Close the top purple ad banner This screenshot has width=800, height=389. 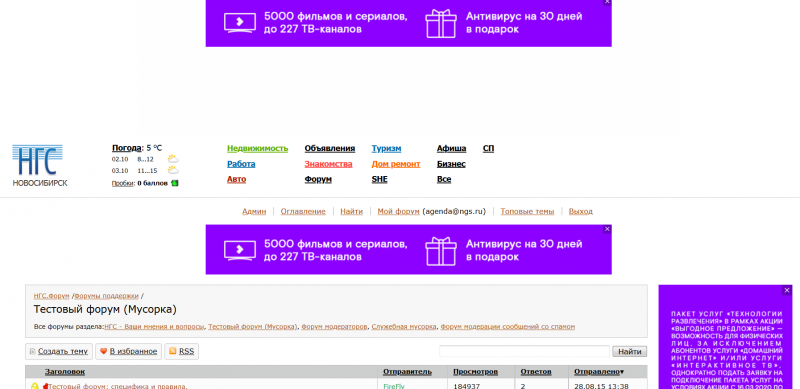point(607,2)
